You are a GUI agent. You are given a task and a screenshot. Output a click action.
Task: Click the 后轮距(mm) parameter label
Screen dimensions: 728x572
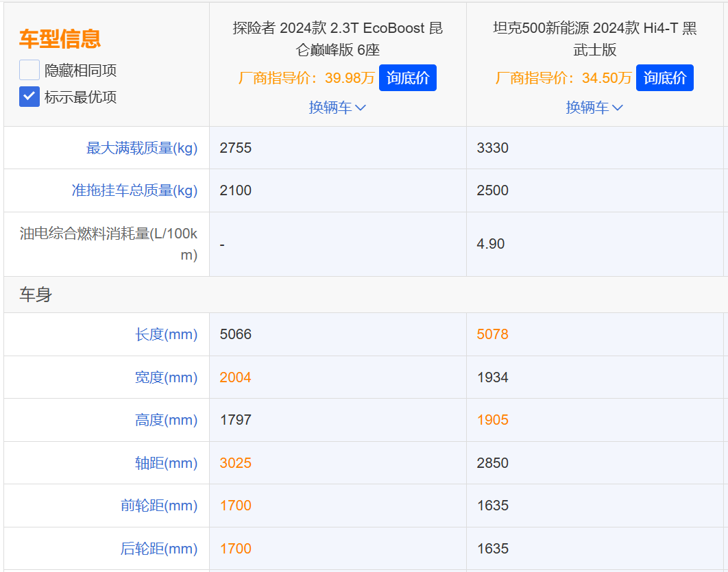click(159, 549)
